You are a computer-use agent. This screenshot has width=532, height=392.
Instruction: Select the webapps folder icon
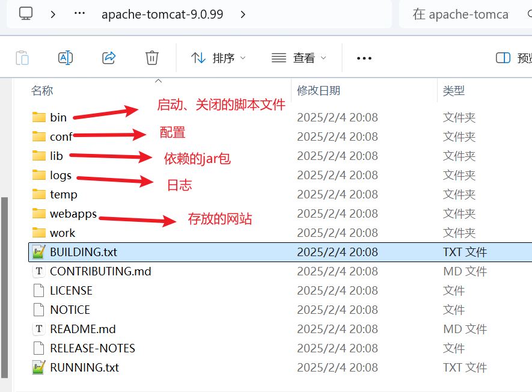tap(38, 213)
